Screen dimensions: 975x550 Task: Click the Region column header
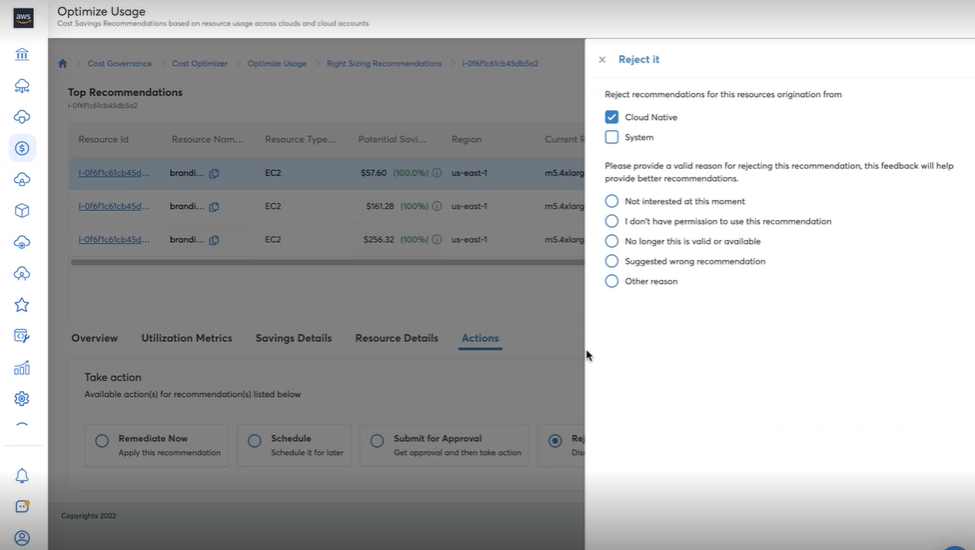point(466,139)
